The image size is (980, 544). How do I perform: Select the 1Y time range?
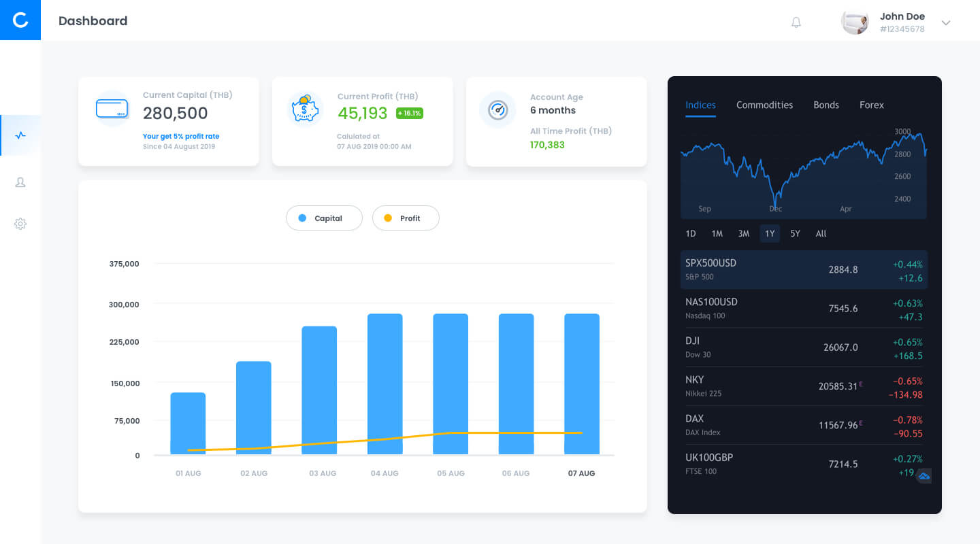coord(770,234)
